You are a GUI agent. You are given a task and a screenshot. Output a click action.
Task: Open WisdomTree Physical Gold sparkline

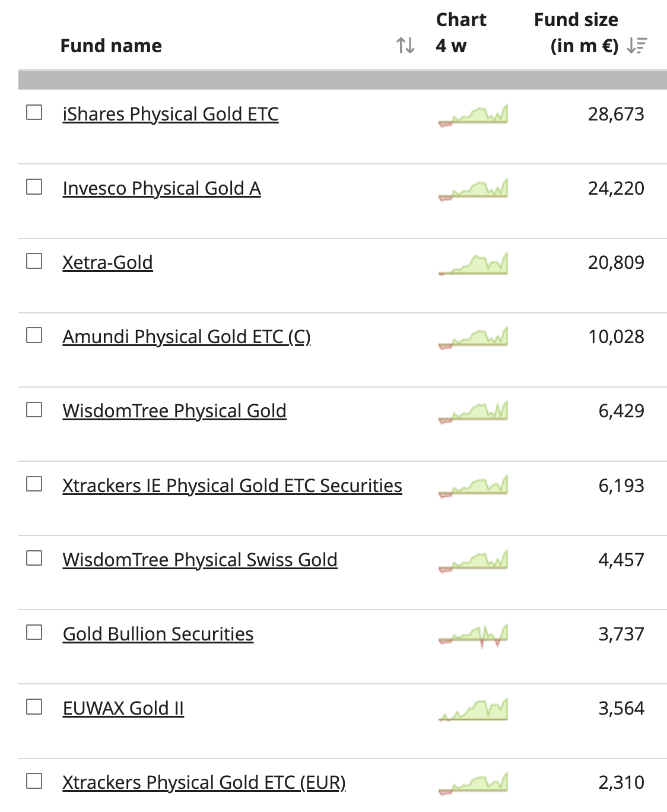[473, 411]
